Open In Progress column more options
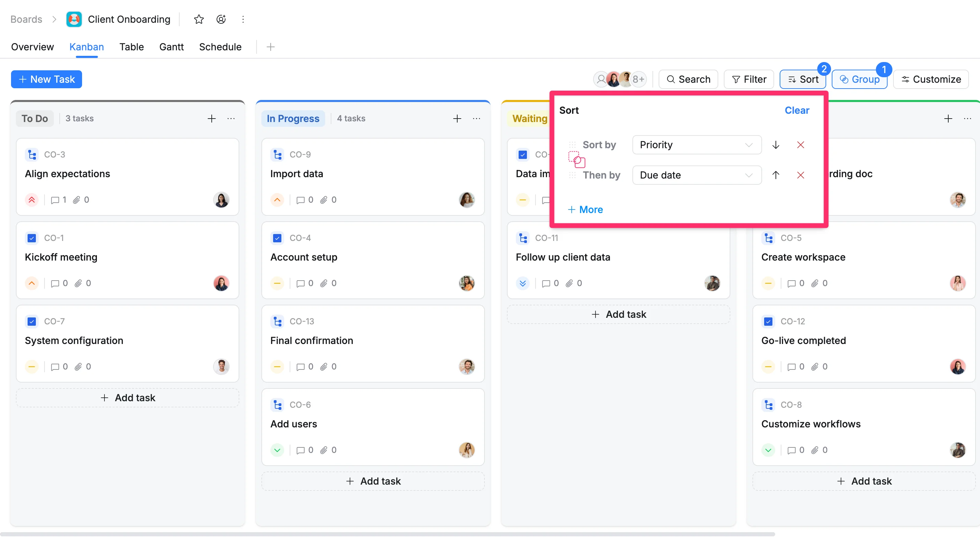 pyautogui.click(x=476, y=119)
